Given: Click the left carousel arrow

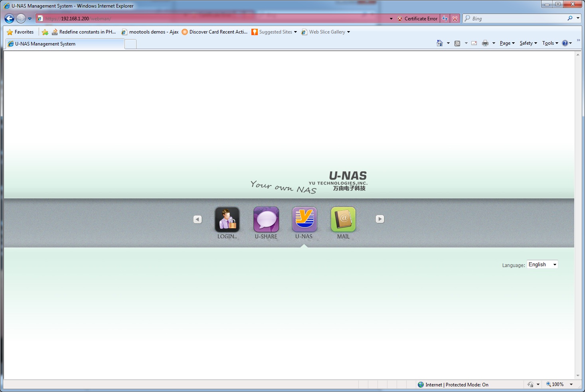Looking at the screenshot, I should click(x=198, y=219).
